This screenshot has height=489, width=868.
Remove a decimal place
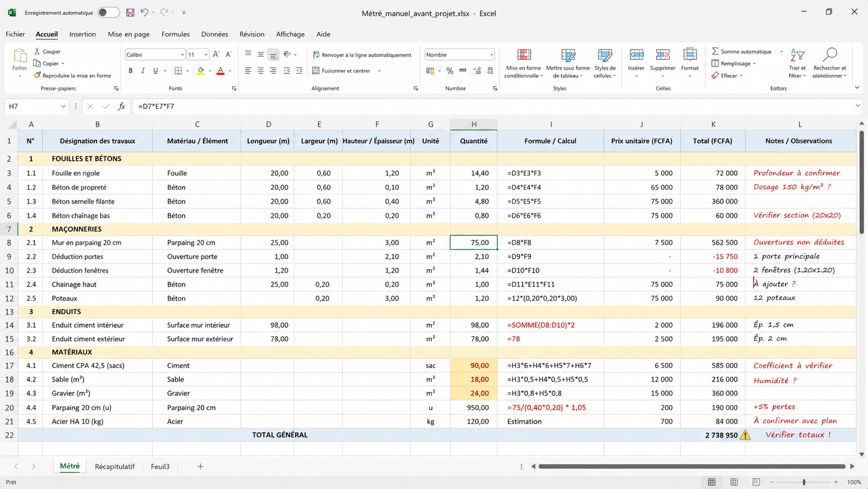tap(490, 71)
